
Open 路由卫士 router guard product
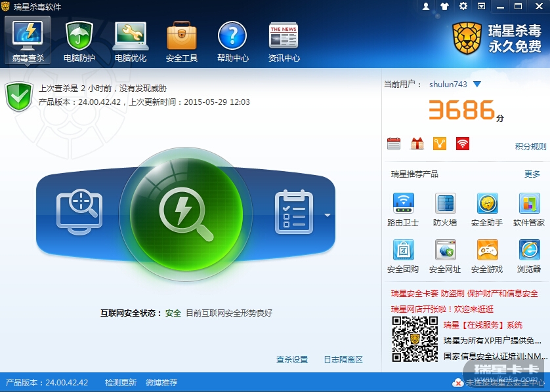tap(403, 210)
